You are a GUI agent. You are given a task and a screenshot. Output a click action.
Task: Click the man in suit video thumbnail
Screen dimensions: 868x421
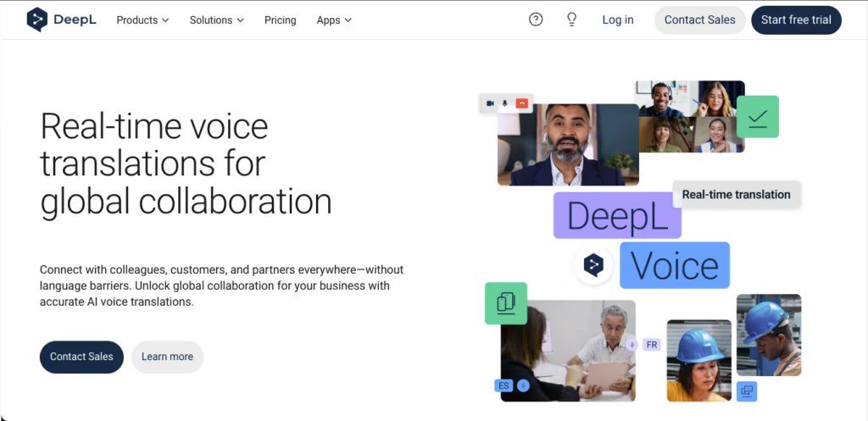point(568,144)
